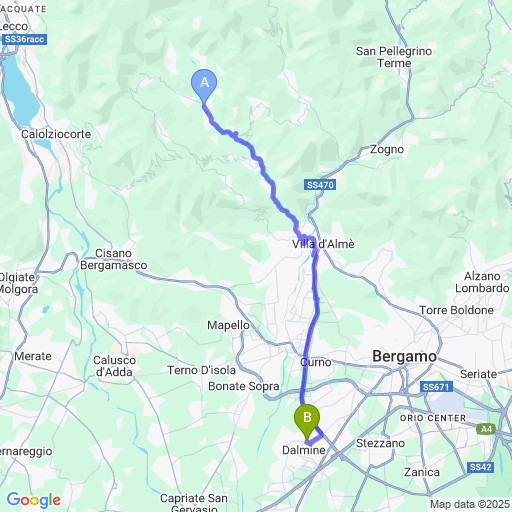
Task: Select the San Pellegrino Terme label
Action: [394, 57]
